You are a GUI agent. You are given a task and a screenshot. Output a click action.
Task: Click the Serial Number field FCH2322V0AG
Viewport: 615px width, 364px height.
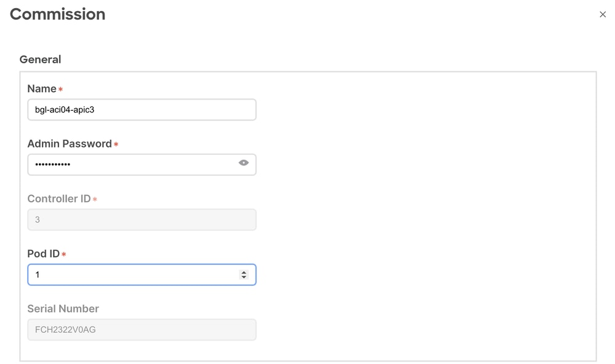(142, 330)
